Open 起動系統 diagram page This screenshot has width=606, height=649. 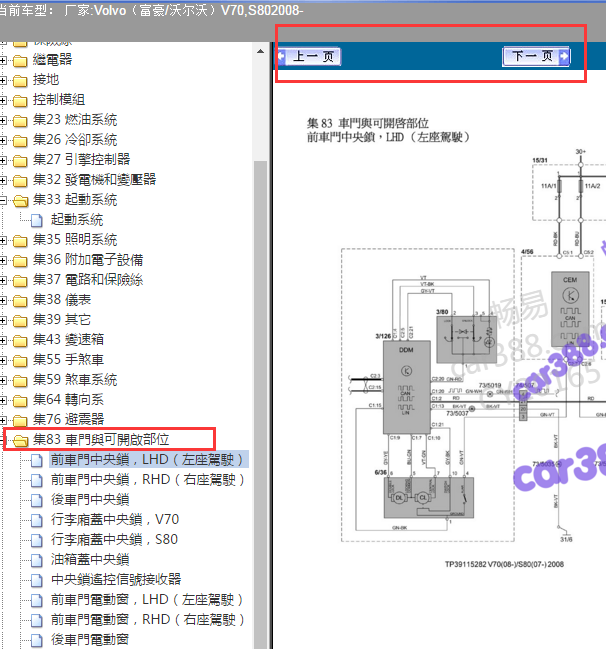click(77, 220)
